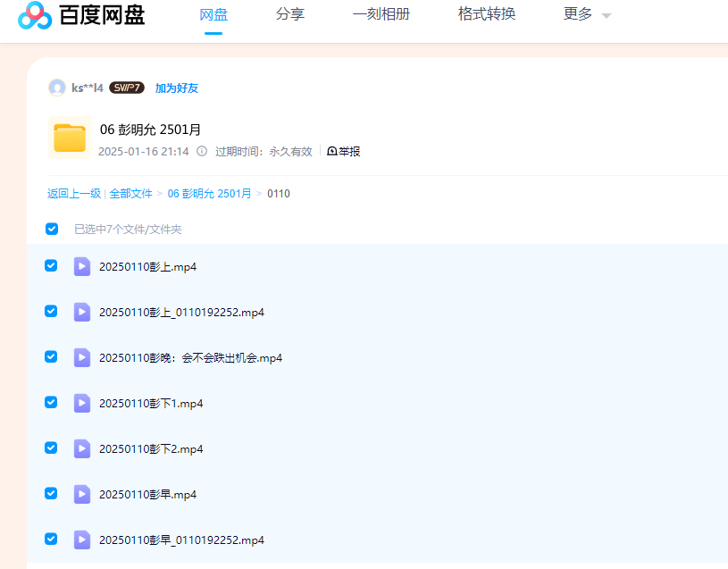This screenshot has width=728, height=569.
Task: Click the Baidu Netdisk cloud logo icon
Action: coord(35,15)
